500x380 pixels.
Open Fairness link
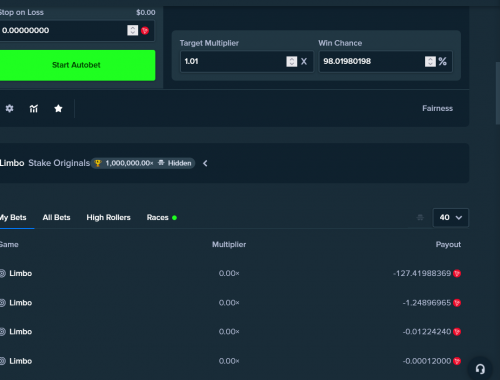[437, 108]
